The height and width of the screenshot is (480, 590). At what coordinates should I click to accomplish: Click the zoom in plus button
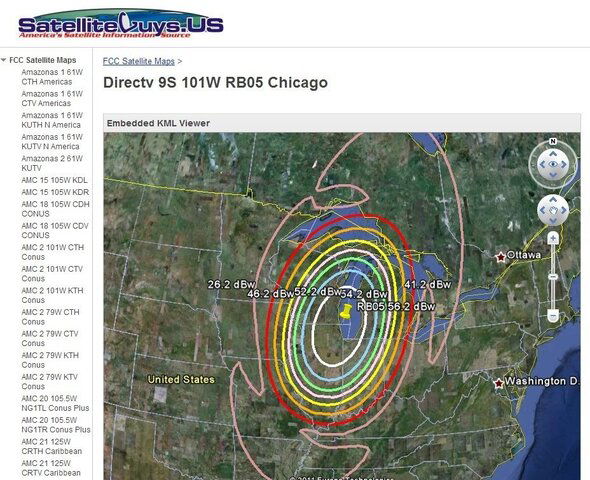click(553, 238)
